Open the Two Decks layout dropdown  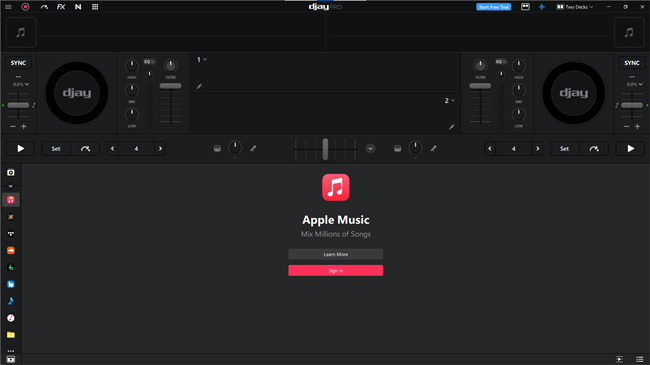(575, 7)
